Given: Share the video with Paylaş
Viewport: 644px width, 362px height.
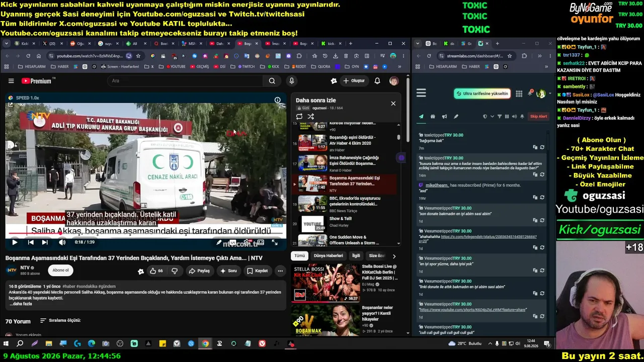Looking at the screenshot, I should coord(199,271).
